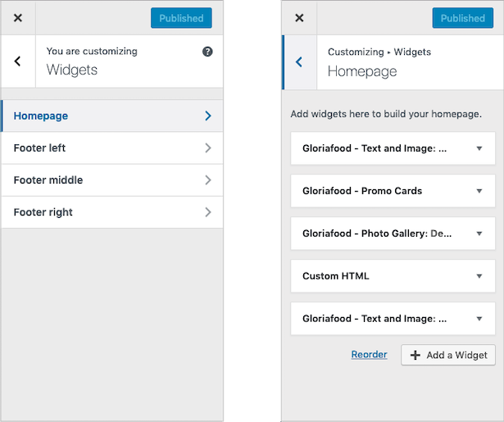Open the Footer left widget area

pos(112,148)
